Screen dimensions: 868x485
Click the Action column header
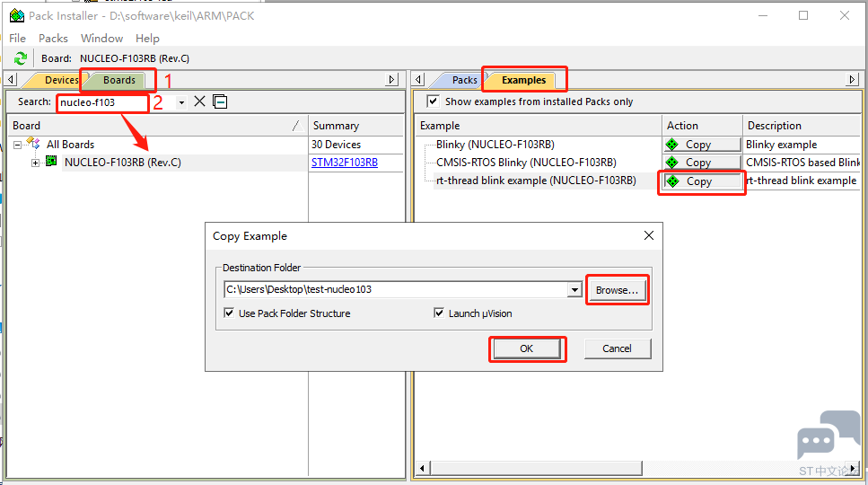(x=703, y=126)
